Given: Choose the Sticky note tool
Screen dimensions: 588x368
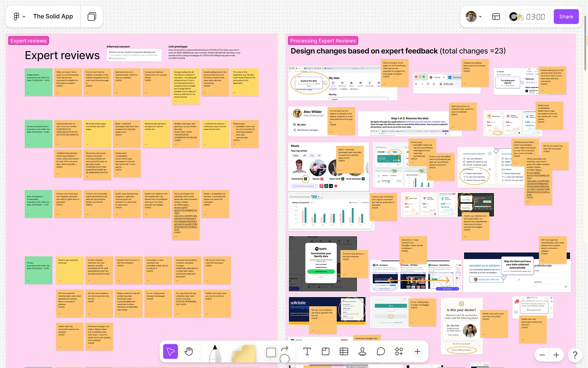Looking at the screenshot, I should [x=244, y=354].
